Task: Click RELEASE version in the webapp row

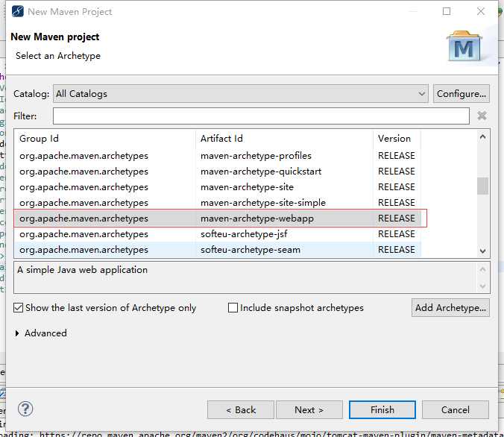Action: click(397, 218)
